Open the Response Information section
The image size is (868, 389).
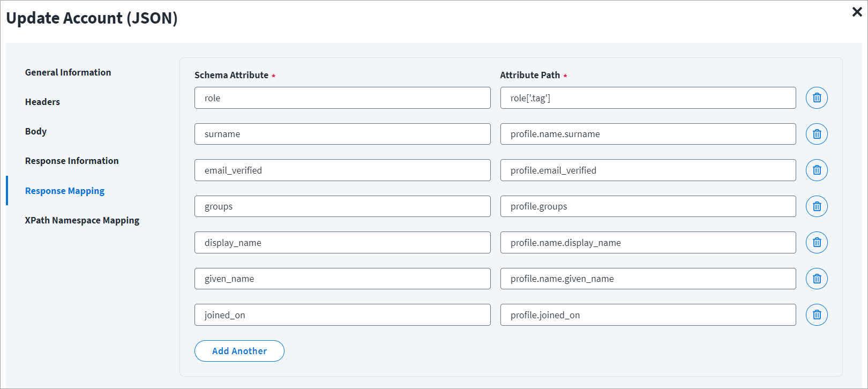[x=72, y=161]
